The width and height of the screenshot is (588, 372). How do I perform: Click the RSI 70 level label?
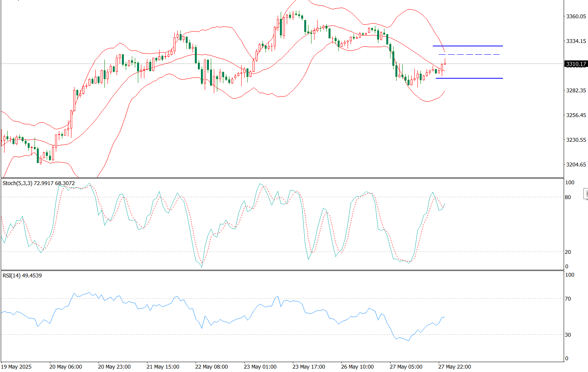click(568, 299)
